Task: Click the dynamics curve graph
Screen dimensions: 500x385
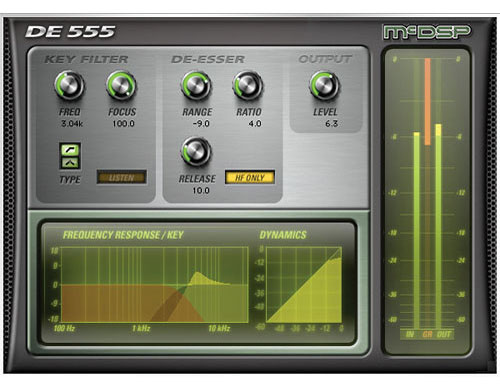Action: point(304,285)
